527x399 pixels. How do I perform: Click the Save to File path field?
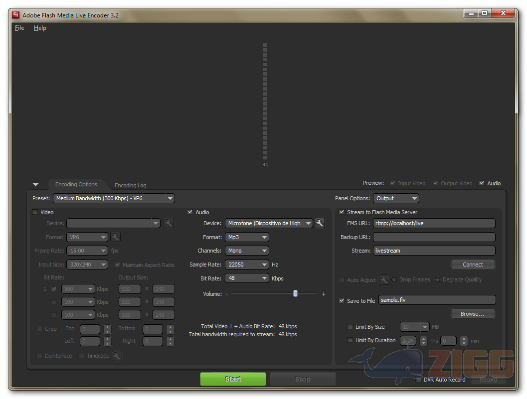[x=437, y=300]
